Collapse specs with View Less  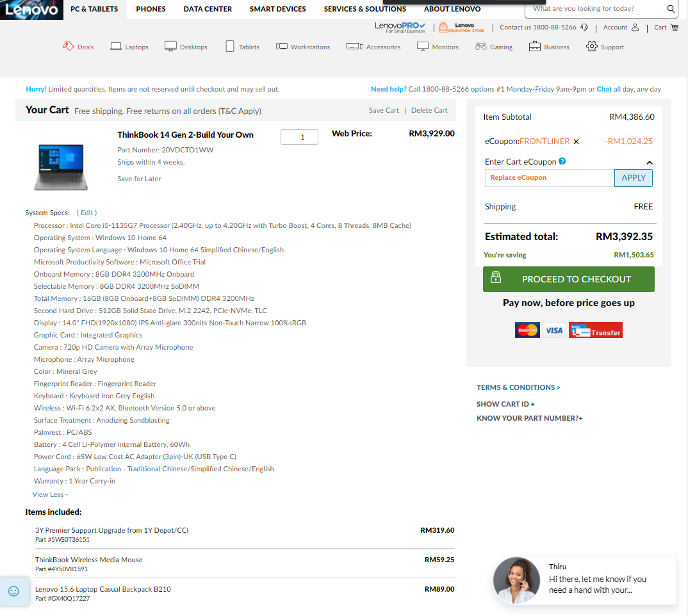(x=50, y=494)
